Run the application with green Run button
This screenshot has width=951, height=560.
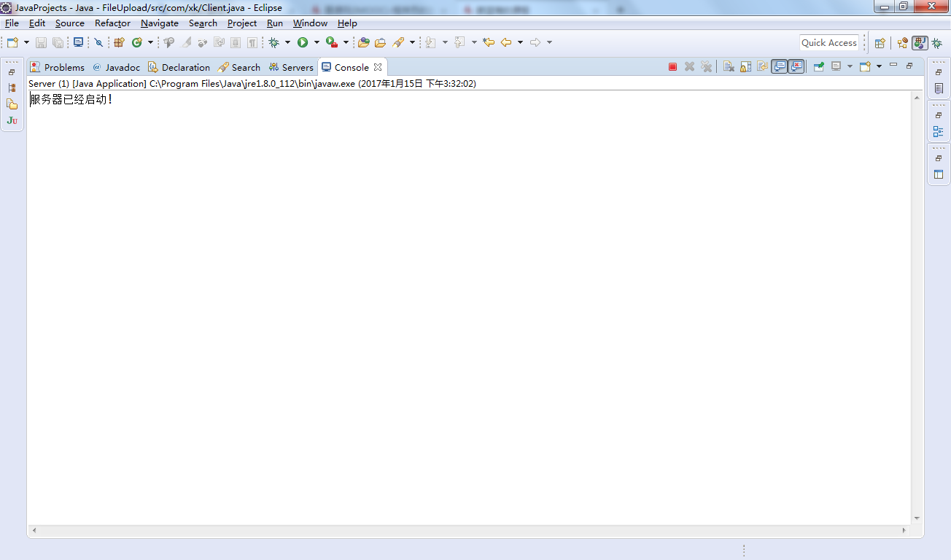[x=303, y=42]
